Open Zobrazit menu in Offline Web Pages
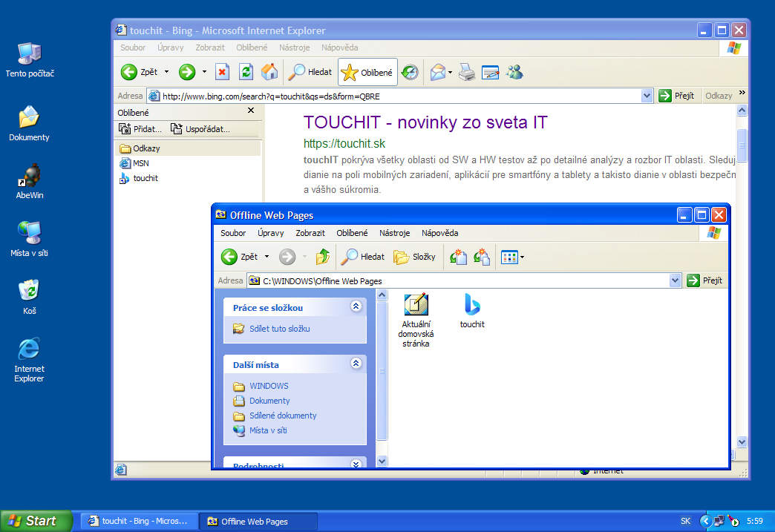This screenshot has height=532, width=775. pyautogui.click(x=310, y=233)
